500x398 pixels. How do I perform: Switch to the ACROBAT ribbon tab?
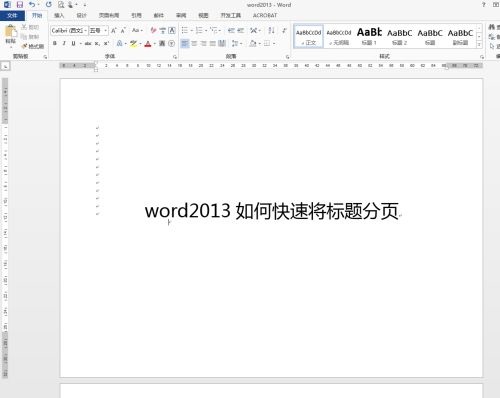pyautogui.click(x=265, y=15)
